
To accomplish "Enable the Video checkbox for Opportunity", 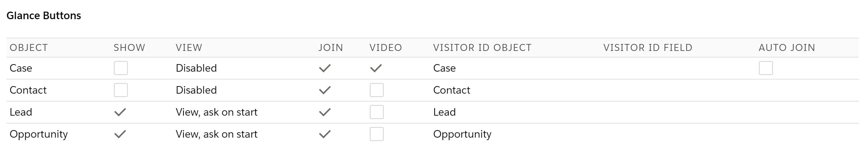I will (x=376, y=134).
